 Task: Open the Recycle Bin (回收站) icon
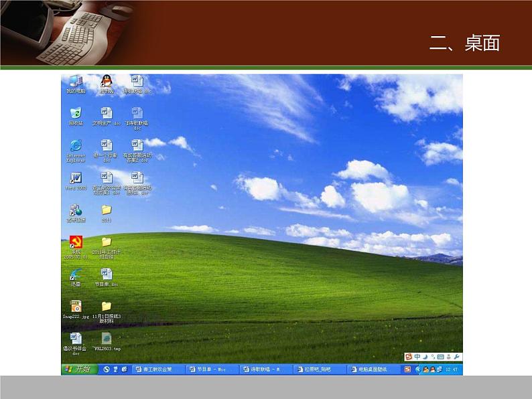(76, 116)
